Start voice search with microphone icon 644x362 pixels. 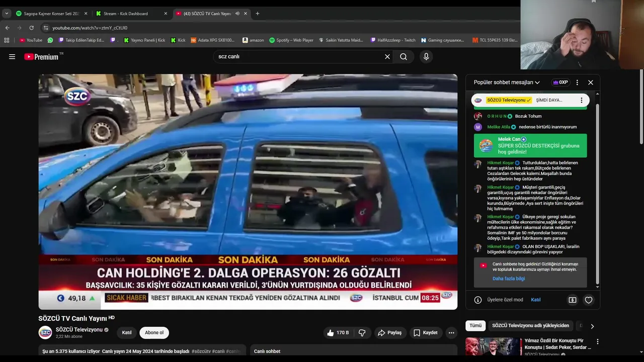(426, 57)
